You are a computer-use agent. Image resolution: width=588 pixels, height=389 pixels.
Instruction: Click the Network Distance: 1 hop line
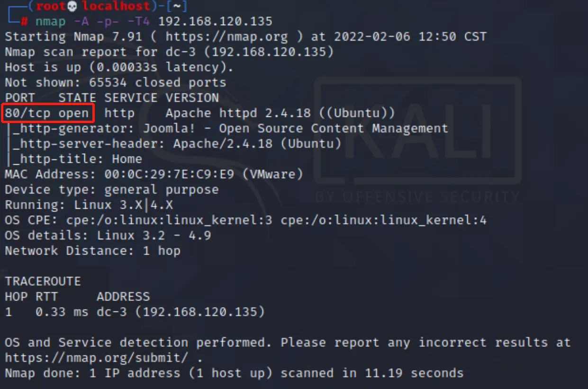pos(93,251)
